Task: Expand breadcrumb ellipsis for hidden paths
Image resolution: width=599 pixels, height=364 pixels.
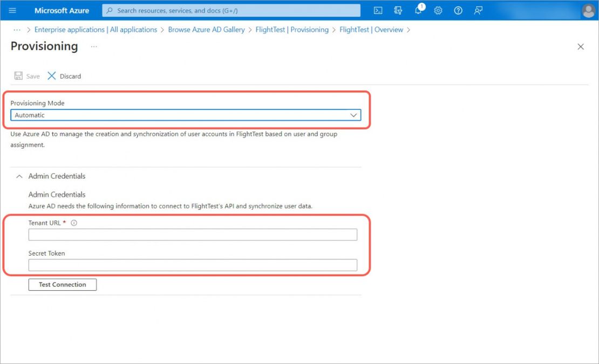Action: (17, 30)
